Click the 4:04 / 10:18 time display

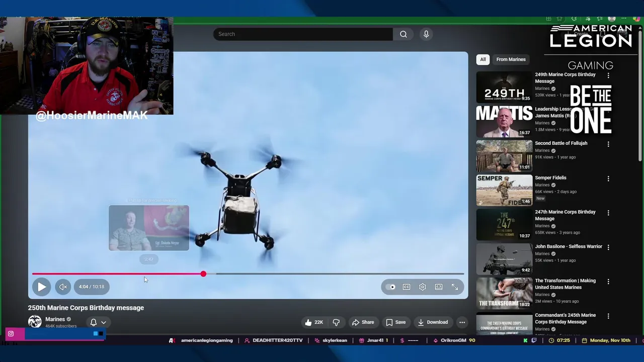tap(92, 287)
